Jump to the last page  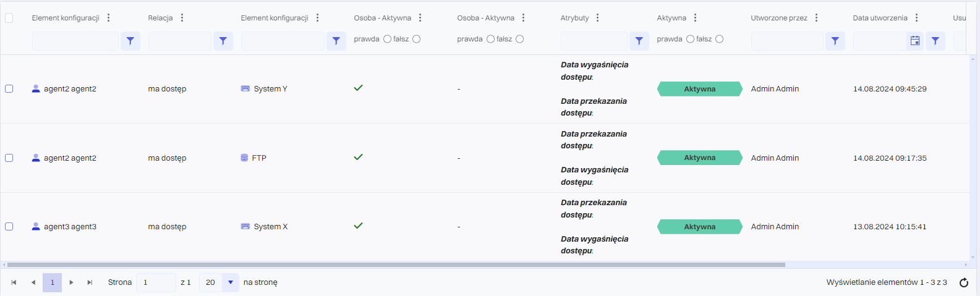(x=90, y=282)
